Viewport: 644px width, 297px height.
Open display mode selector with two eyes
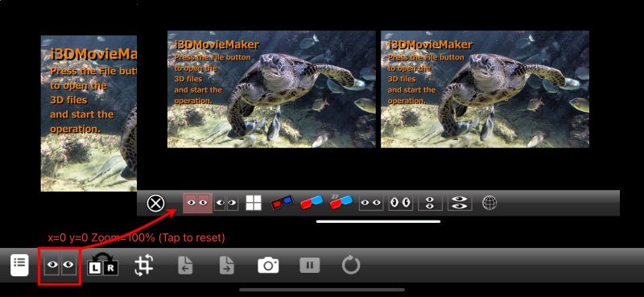point(60,266)
